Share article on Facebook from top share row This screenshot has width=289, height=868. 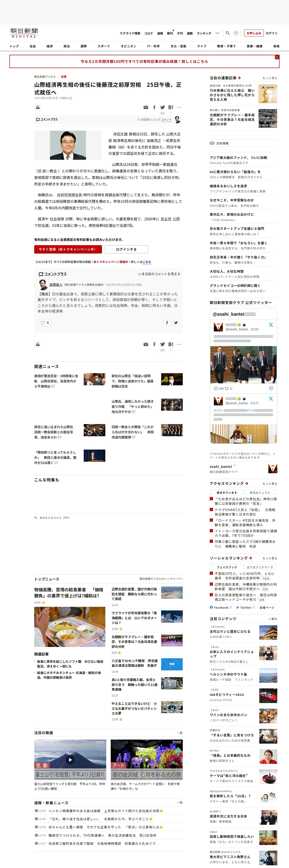[154, 107]
